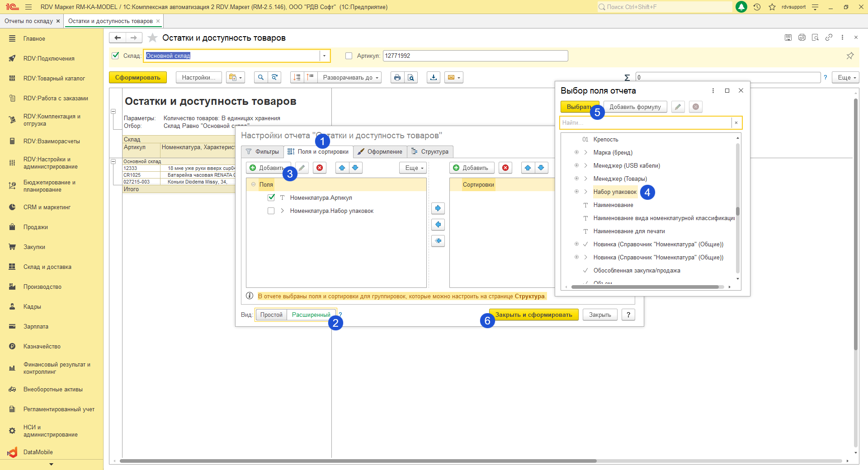Image resolution: width=868 pixels, height=470 pixels.
Task: Click the Закрыть и сформировать button
Action: (x=533, y=315)
